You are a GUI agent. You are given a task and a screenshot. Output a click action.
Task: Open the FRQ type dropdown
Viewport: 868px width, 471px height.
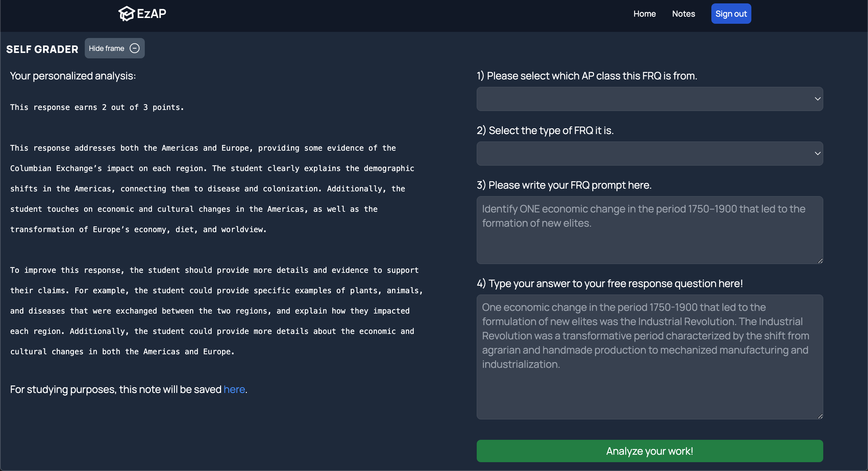tap(644, 153)
